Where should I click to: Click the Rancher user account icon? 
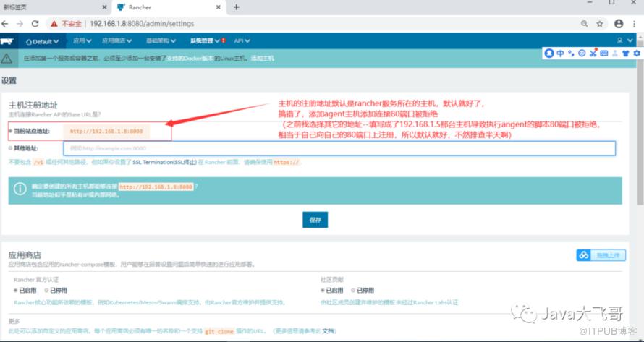(x=620, y=40)
